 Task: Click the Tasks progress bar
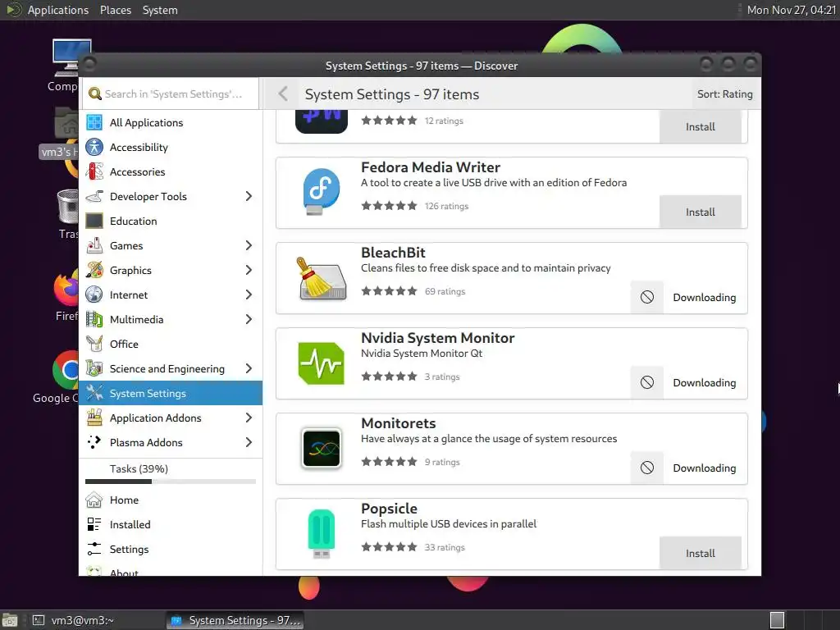pyautogui.click(x=171, y=482)
